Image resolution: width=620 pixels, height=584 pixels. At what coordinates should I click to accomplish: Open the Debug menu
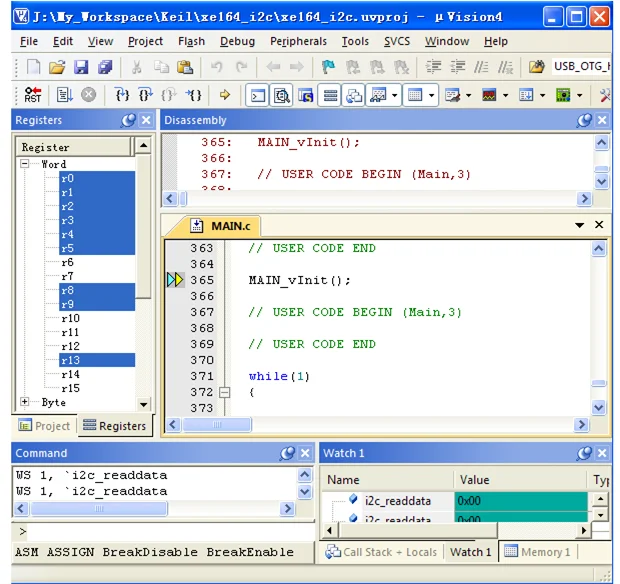tap(237, 42)
